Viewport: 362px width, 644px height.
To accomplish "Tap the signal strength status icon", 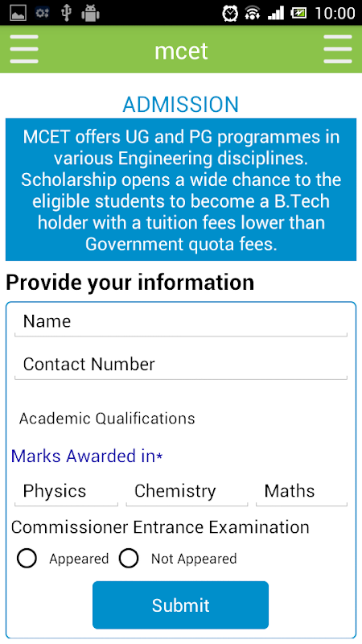I will [x=276, y=13].
